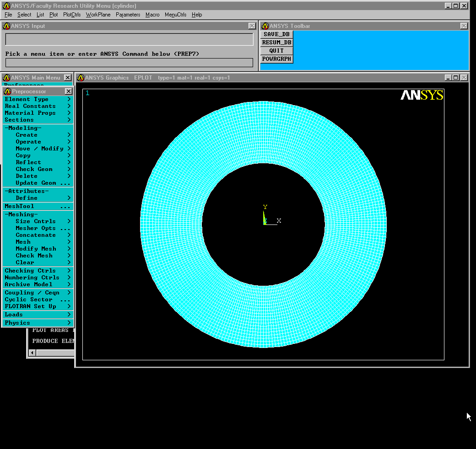The width and height of the screenshot is (476, 449).
Task: Open the MeshTool dialog
Action: (x=38, y=206)
